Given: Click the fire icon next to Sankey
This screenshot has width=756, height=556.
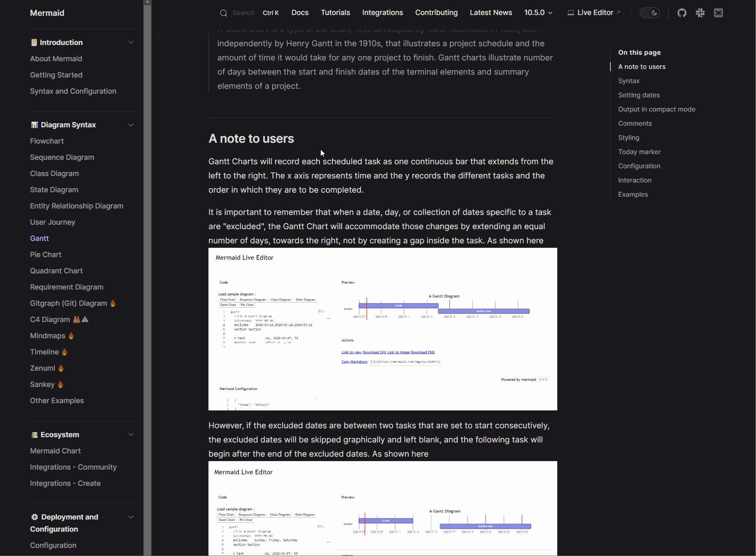Looking at the screenshot, I should 60,384.
